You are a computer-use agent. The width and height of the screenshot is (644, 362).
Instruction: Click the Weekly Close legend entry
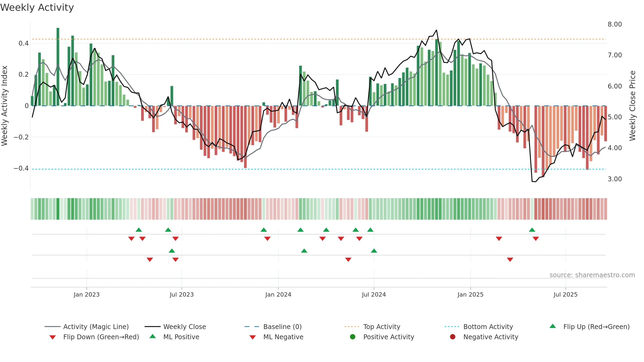pos(175,327)
